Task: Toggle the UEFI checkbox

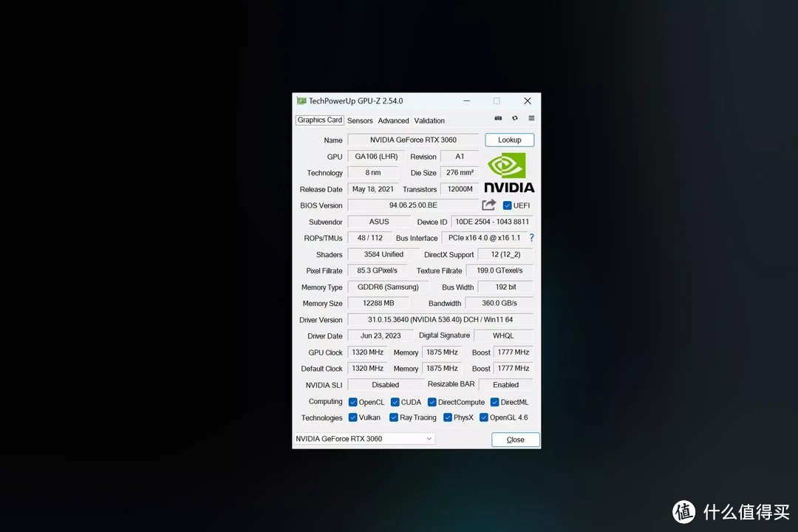Action: coord(508,205)
